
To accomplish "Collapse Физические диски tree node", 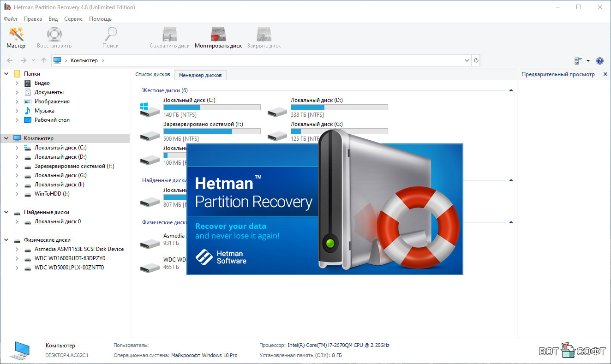I will tap(6, 240).
